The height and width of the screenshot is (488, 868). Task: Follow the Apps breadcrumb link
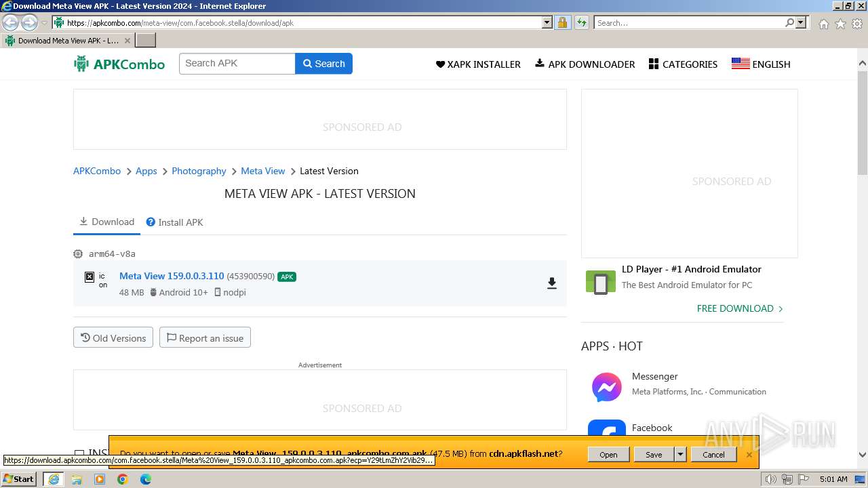tap(146, 171)
